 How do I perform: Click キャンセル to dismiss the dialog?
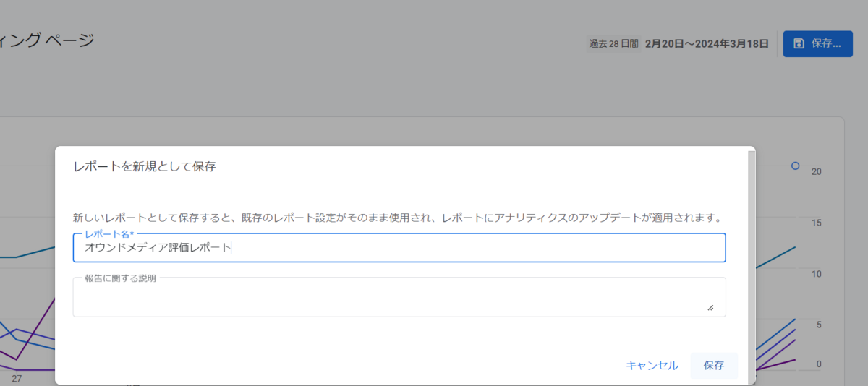click(652, 366)
